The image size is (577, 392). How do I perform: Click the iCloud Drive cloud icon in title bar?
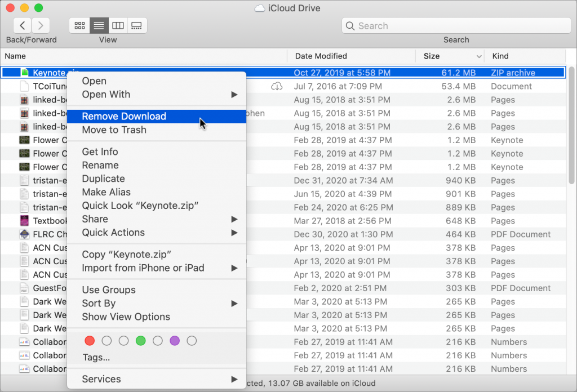click(260, 8)
